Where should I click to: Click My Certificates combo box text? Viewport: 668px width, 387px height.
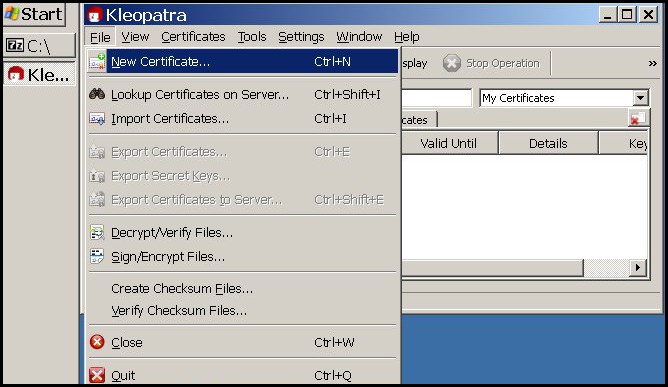(518, 98)
